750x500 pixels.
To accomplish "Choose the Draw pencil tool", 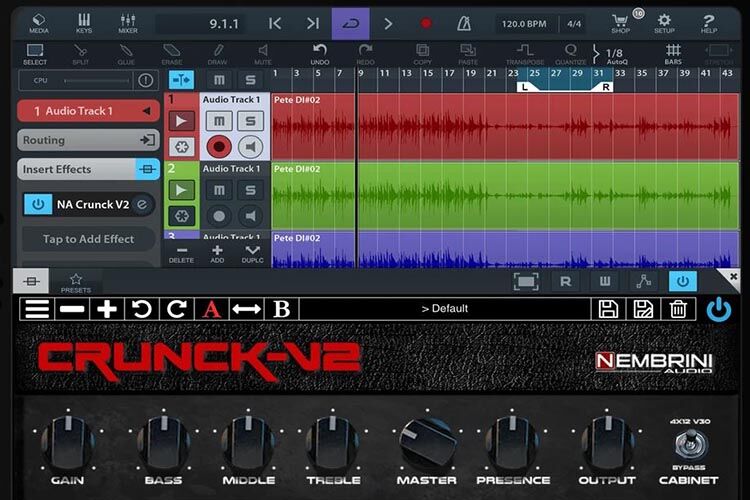I will 218,54.
